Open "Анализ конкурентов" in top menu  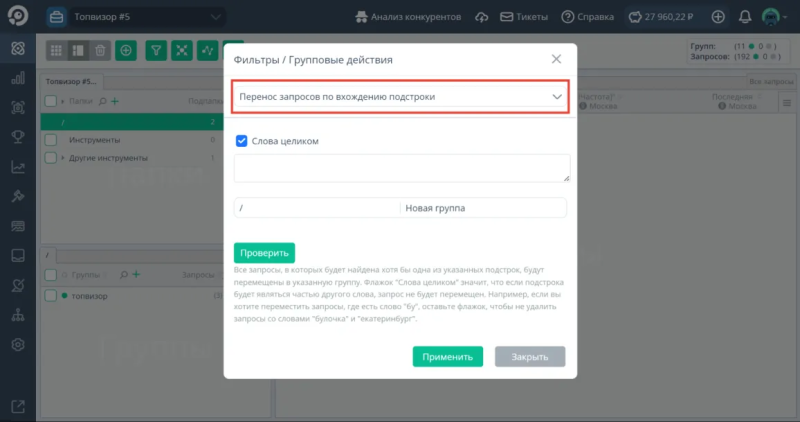point(410,17)
